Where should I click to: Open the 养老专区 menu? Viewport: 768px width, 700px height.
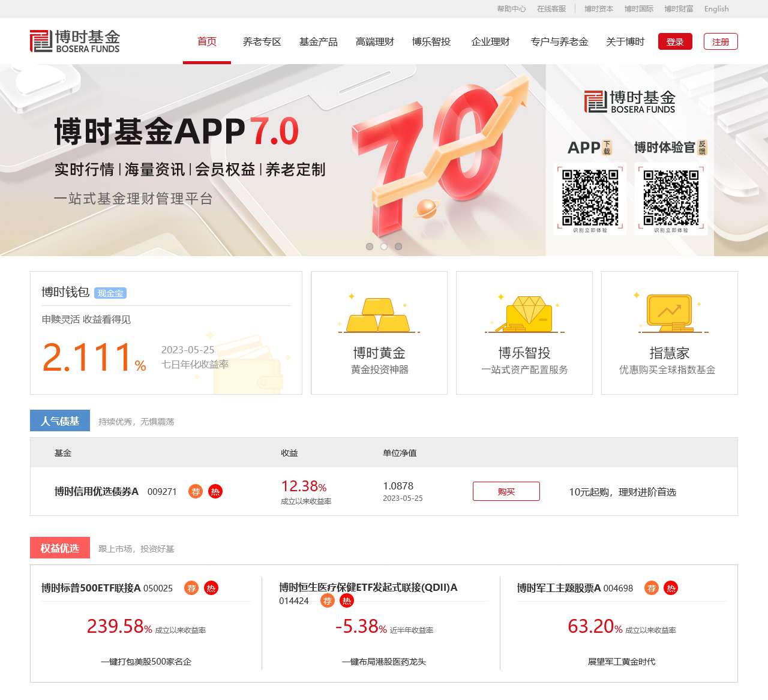[262, 41]
